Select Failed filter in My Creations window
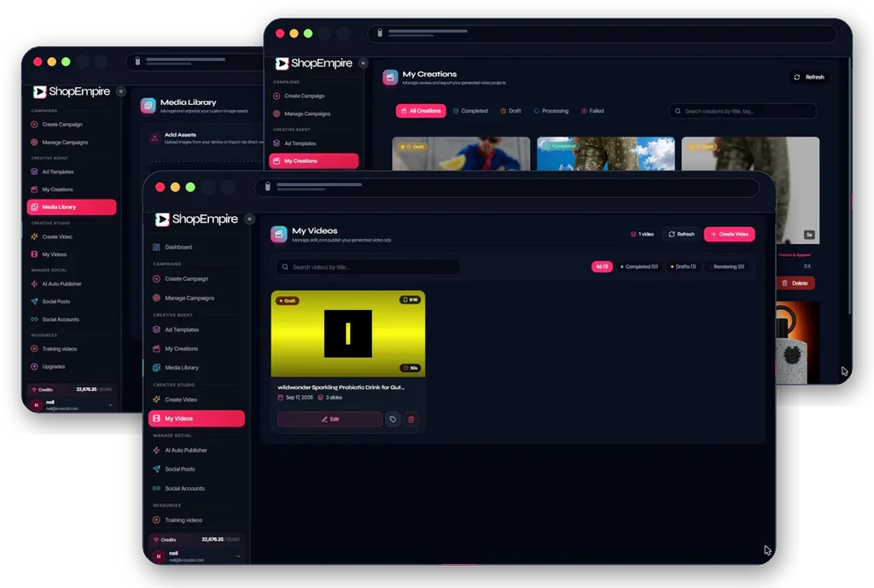Image resolution: width=874 pixels, height=588 pixels. point(592,111)
